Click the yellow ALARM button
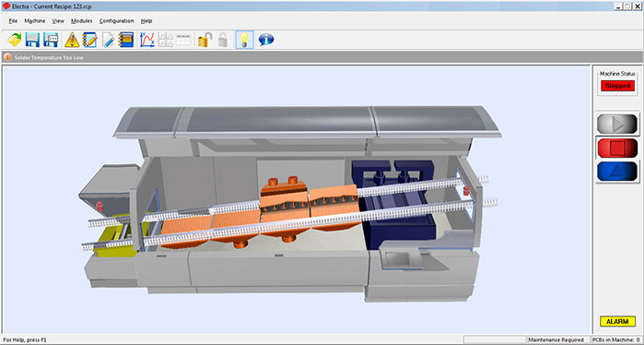644x345 pixels. coord(617,322)
